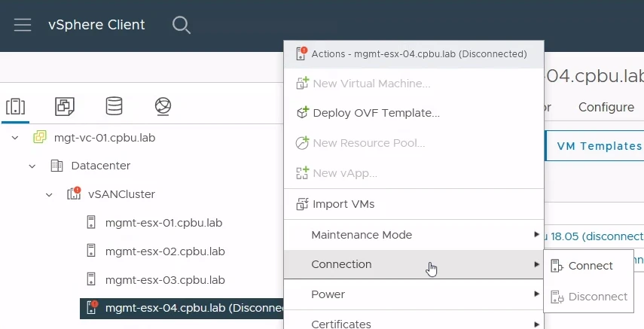Open Connection menu entry
The width and height of the screenshot is (644, 329).
[414, 264]
